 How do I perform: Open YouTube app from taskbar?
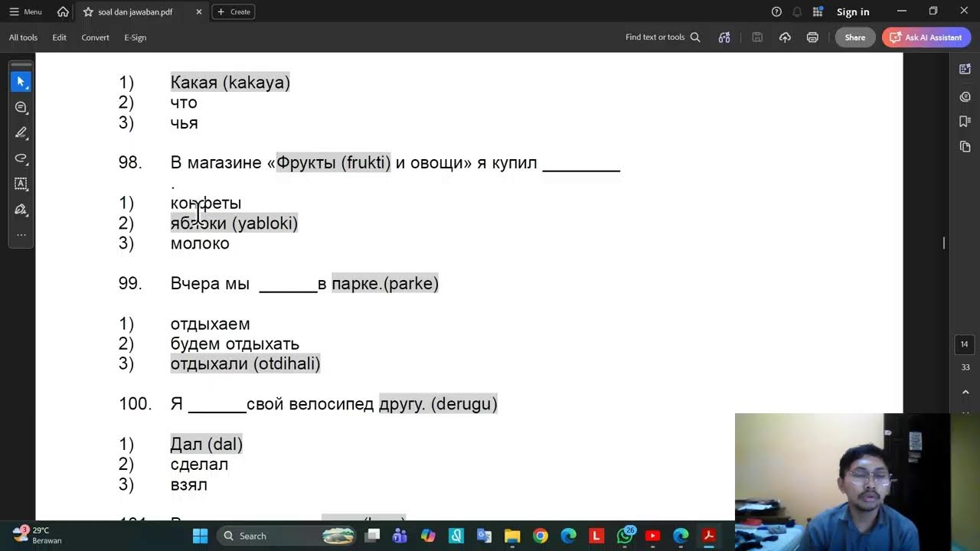coord(652,536)
